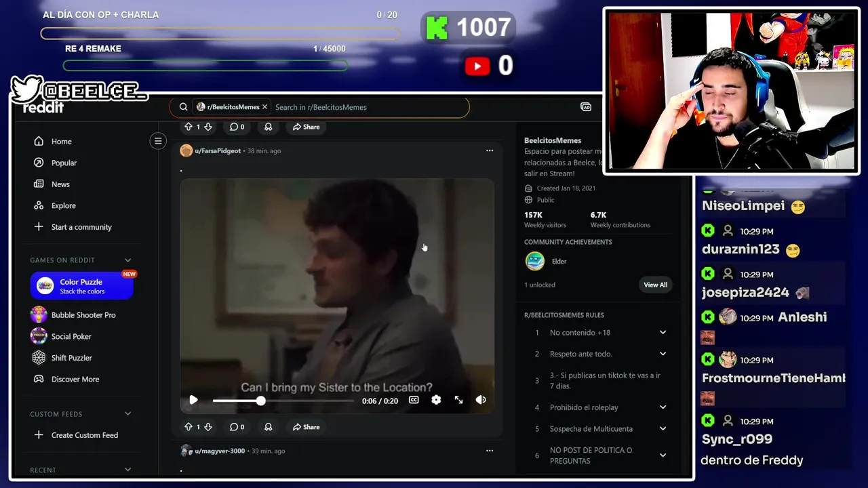Click chat username Sync_r099
This screenshot has height=488, width=868.
(737, 439)
